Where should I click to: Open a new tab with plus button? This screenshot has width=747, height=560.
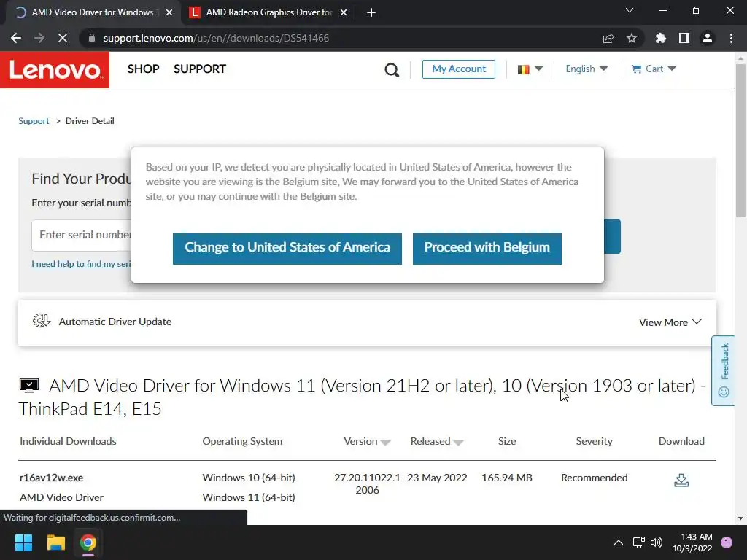371,12
